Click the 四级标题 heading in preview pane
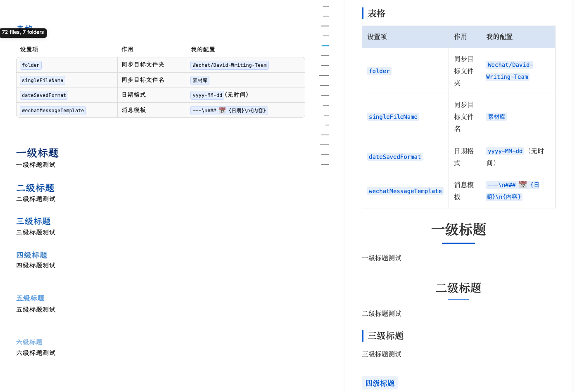This screenshot has width=577, height=392. click(x=380, y=383)
